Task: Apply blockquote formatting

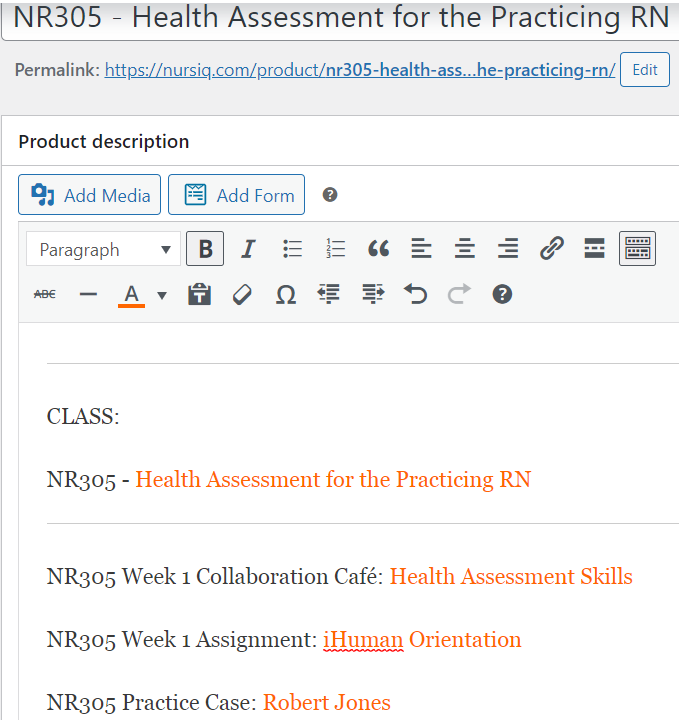Action: [x=378, y=249]
